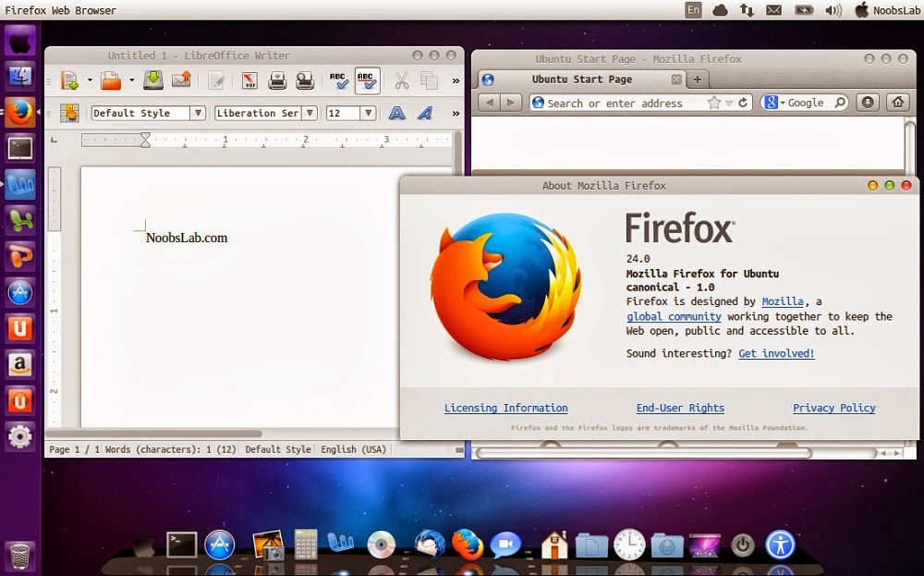
Task: Click the Save document icon in Writer
Action: (153, 80)
